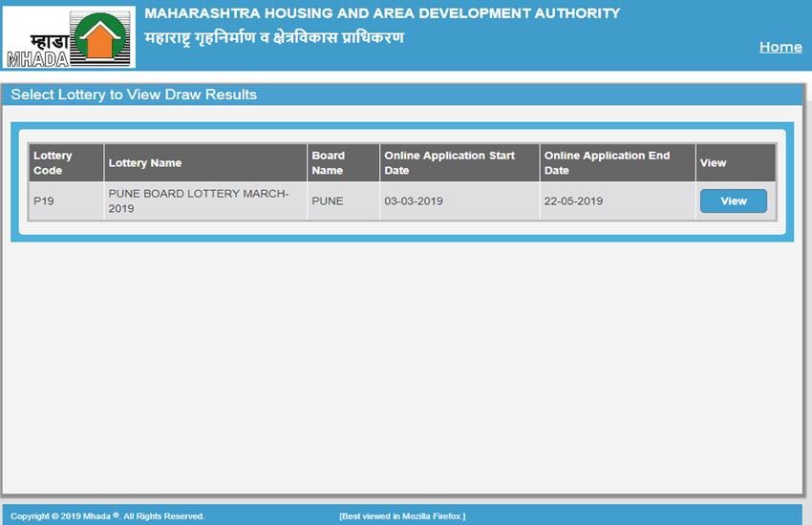This screenshot has width=812, height=525.
Task: Select the 03-03-2019 start date cell
Action: tap(414, 201)
